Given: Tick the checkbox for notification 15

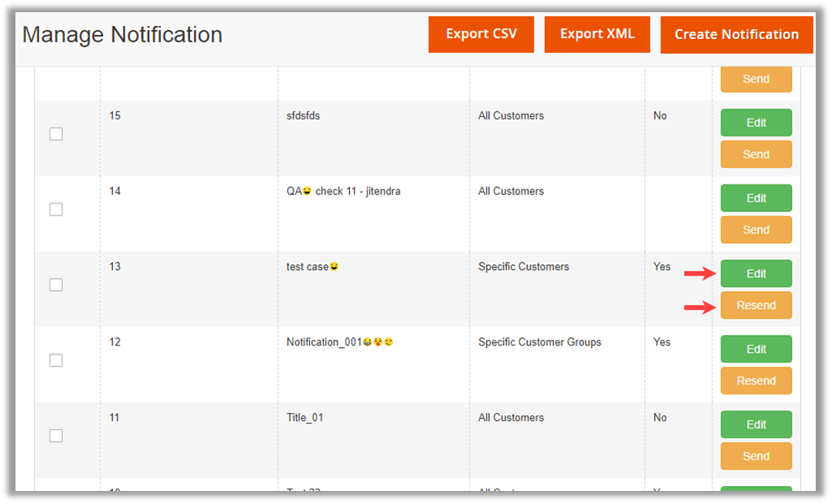Looking at the screenshot, I should point(56,134).
